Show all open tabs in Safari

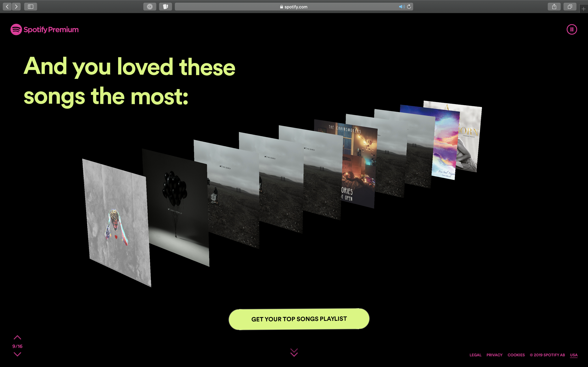[x=570, y=7]
